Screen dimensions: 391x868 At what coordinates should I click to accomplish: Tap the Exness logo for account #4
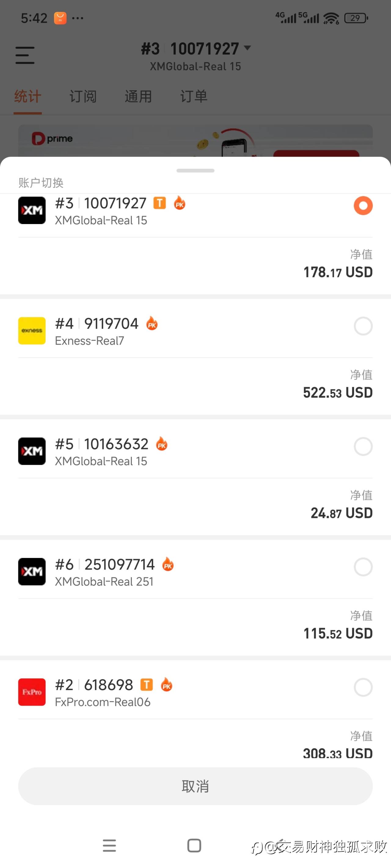tap(32, 331)
